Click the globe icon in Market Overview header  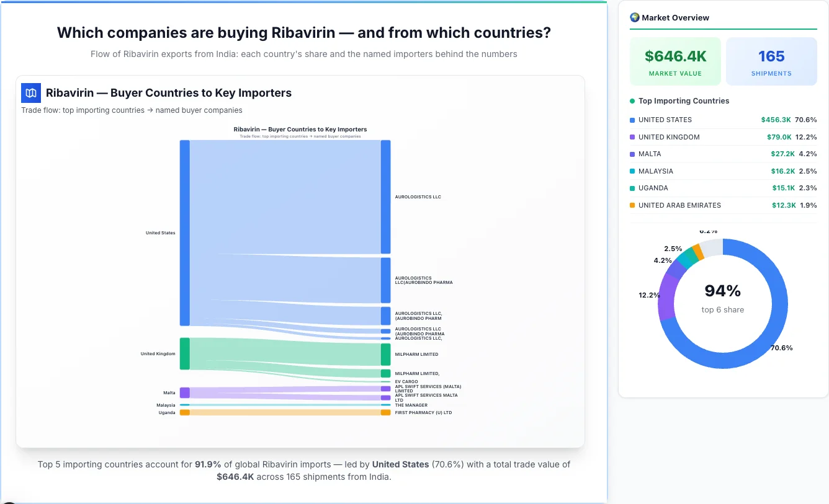point(634,17)
